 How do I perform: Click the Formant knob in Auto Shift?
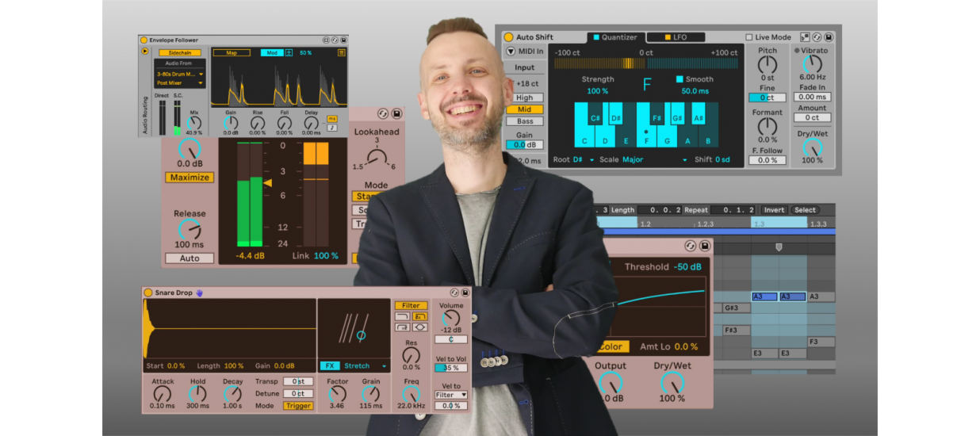(768, 127)
